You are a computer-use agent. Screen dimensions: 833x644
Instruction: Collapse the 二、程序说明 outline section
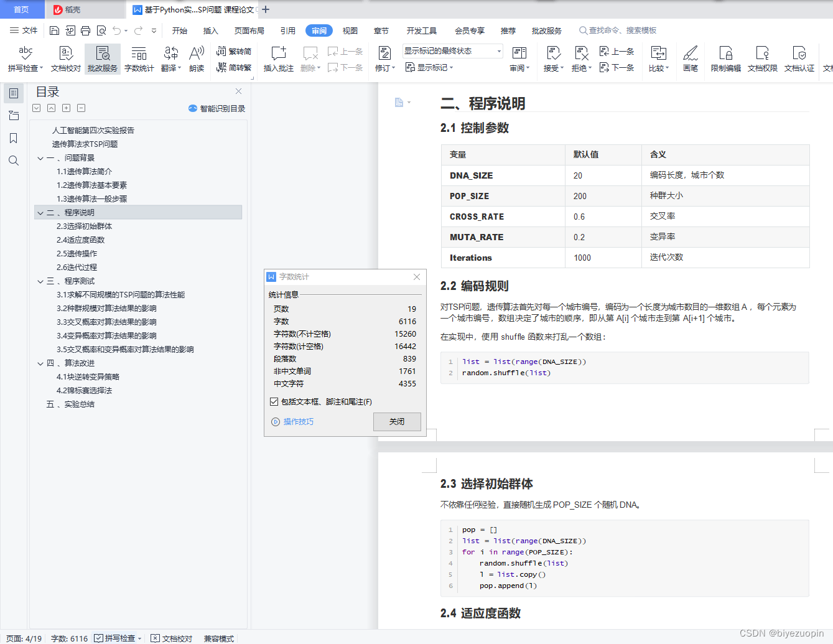(x=40, y=213)
